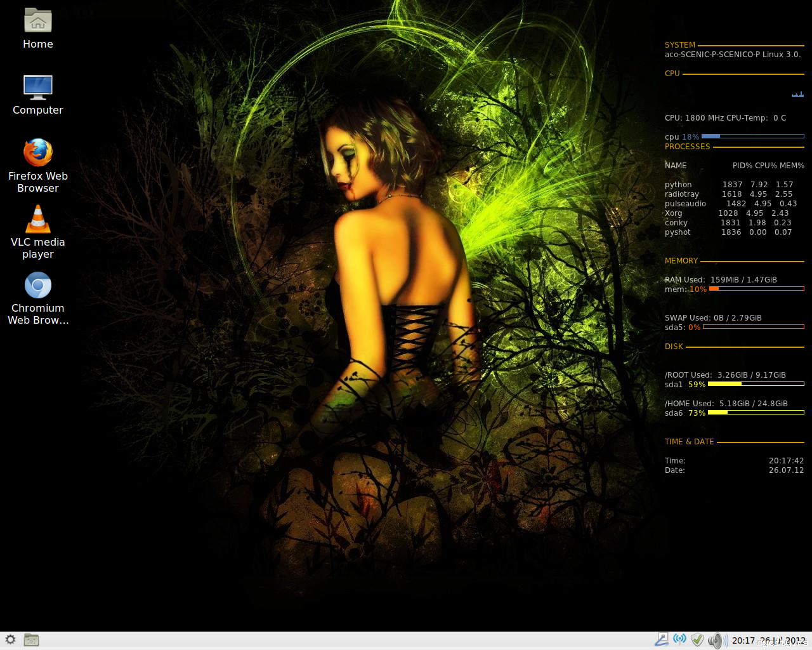Select the radiotray process row
The width and height of the screenshot is (812, 650).
click(x=729, y=194)
